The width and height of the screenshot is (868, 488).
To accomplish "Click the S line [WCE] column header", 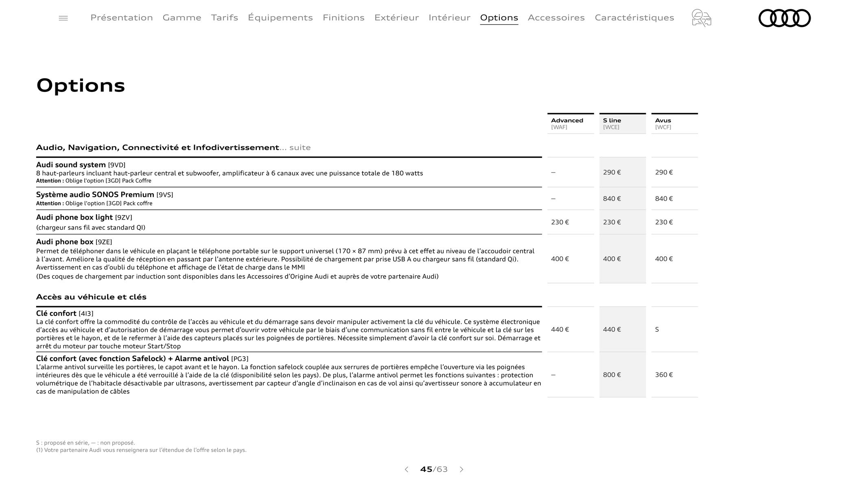I will pos(623,124).
